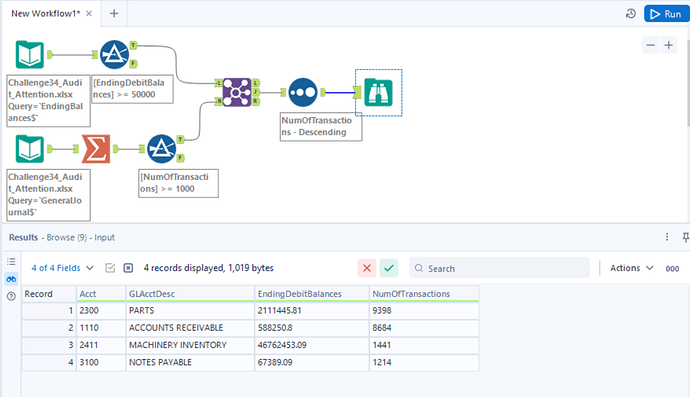Click the Search field in Results

(499, 268)
